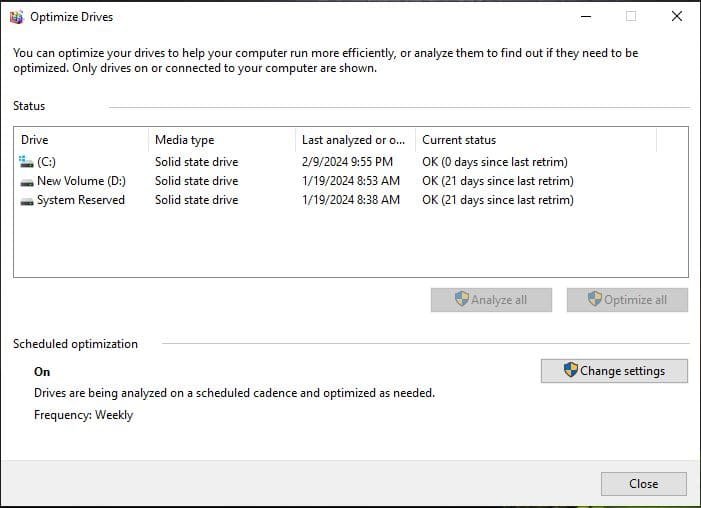Click the shield icon on Change settings
The width and height of the screenshot is (701, 508).
[x=571, y=370]
